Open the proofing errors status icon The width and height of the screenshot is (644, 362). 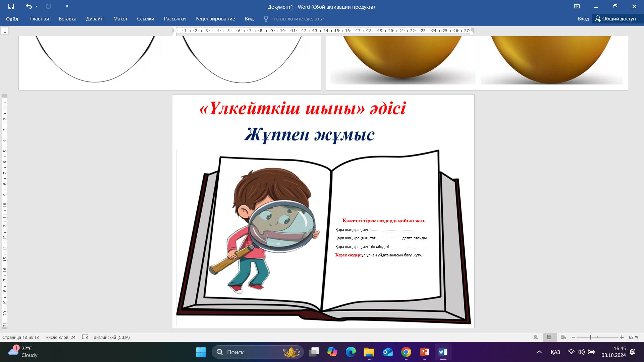pos(85,337)
